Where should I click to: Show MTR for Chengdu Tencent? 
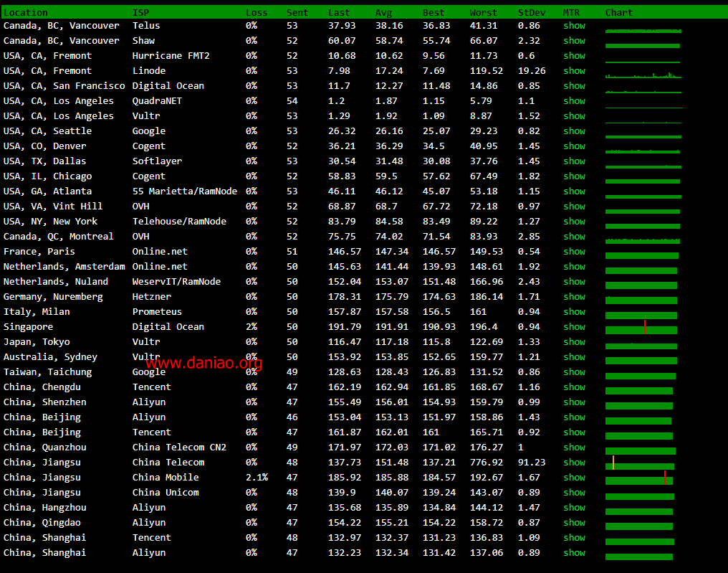(x=575, y=387)
